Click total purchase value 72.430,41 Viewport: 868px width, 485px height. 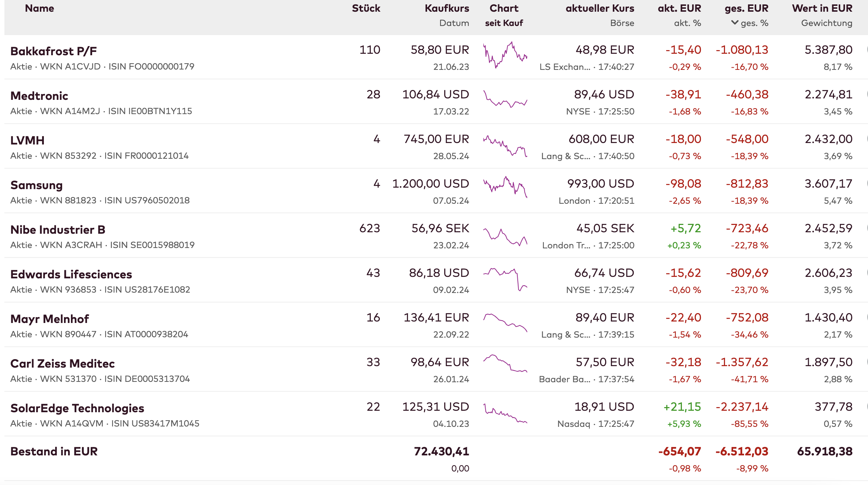[441, 451]
